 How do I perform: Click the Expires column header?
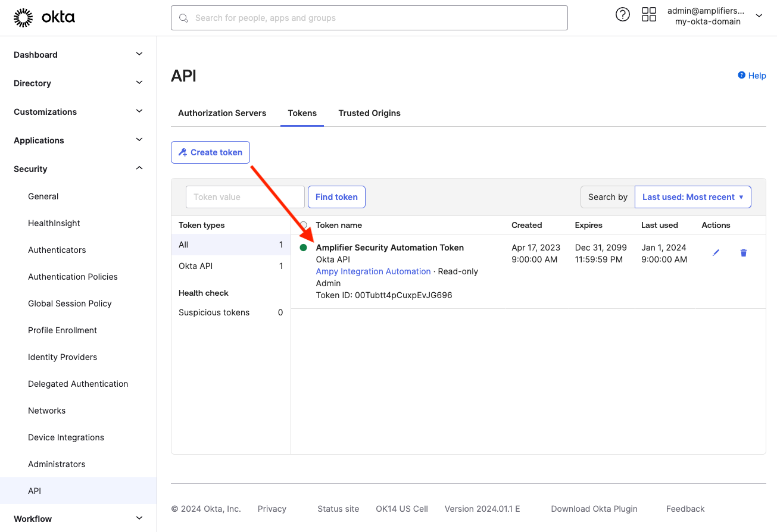(x=589, y=225)
